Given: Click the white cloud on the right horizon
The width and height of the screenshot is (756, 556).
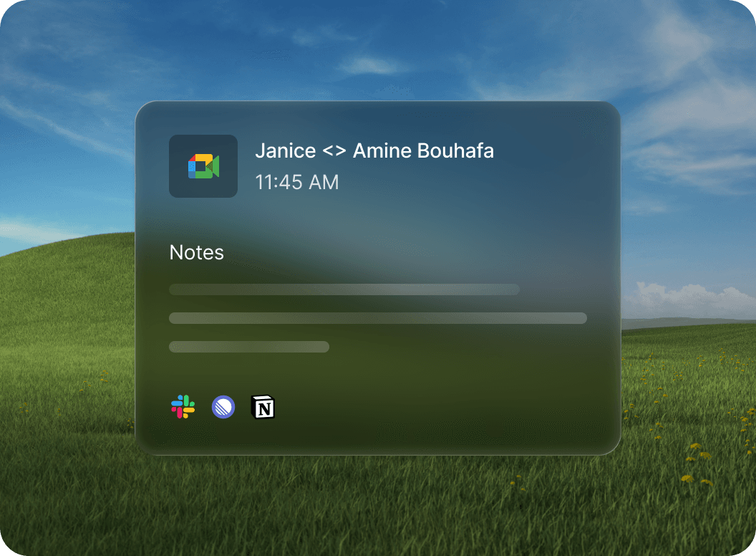Looking at the screenshot, I should 687,297.
